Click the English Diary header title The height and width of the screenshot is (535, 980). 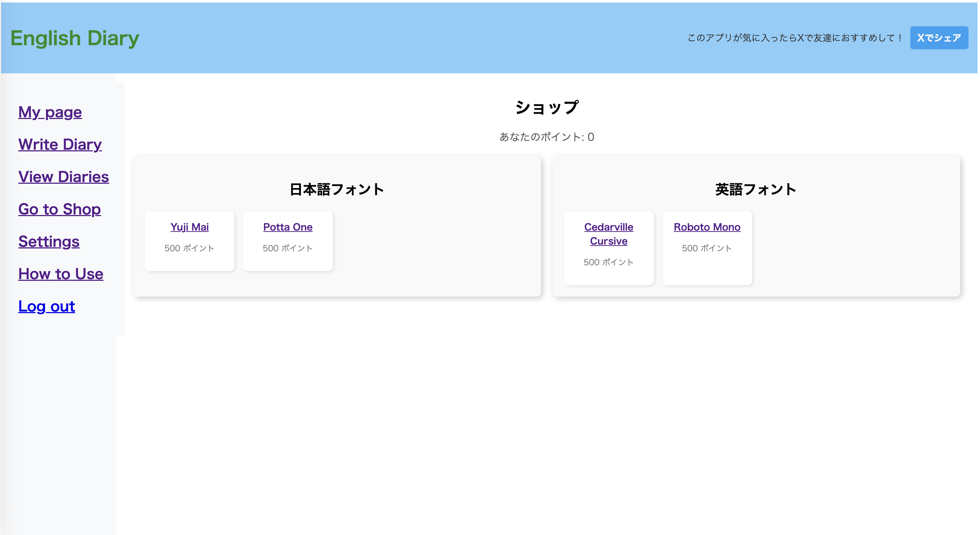74,38
